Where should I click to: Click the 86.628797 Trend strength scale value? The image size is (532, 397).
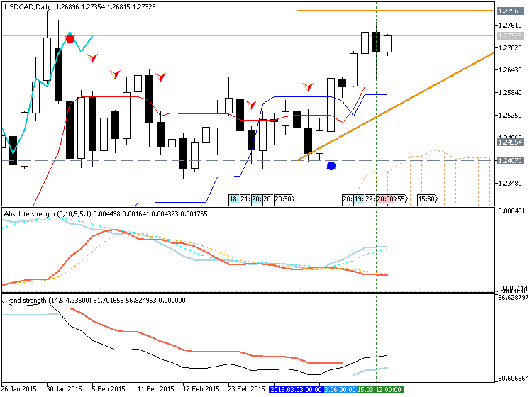coord(514,298)
